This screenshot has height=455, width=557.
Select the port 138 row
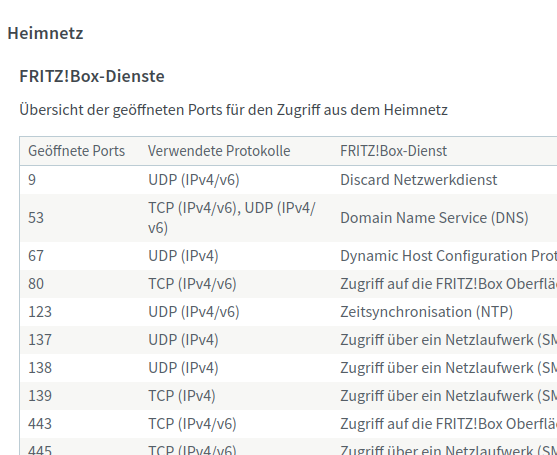(x=288, y=368)
